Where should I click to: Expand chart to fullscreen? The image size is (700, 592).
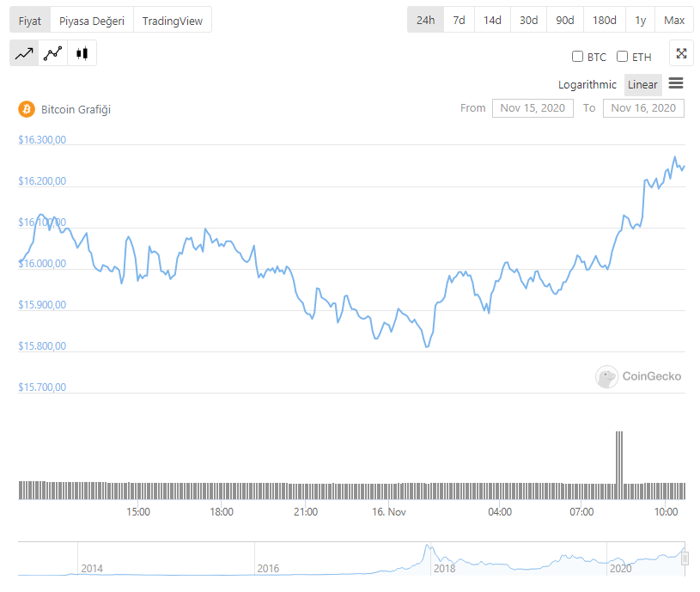(x=681, y=53)
